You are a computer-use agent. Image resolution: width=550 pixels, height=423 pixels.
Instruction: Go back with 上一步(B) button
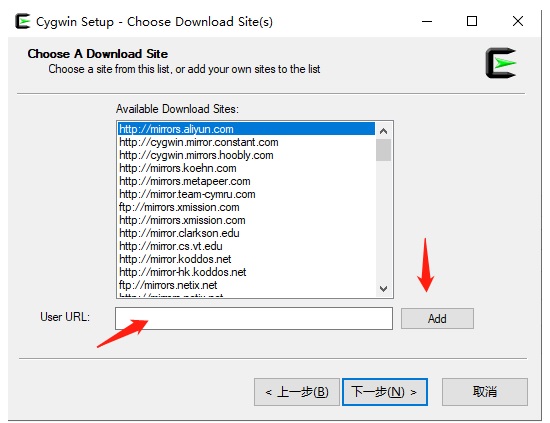pyautogui.click(x=297, y=392)
